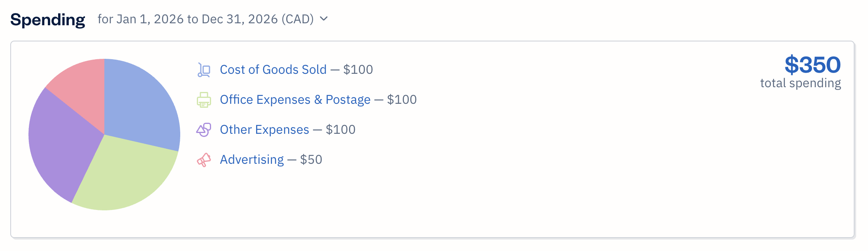Click the Office Expenses printer icon
Screen dimensions: 868x251
(x=204, y=100)
